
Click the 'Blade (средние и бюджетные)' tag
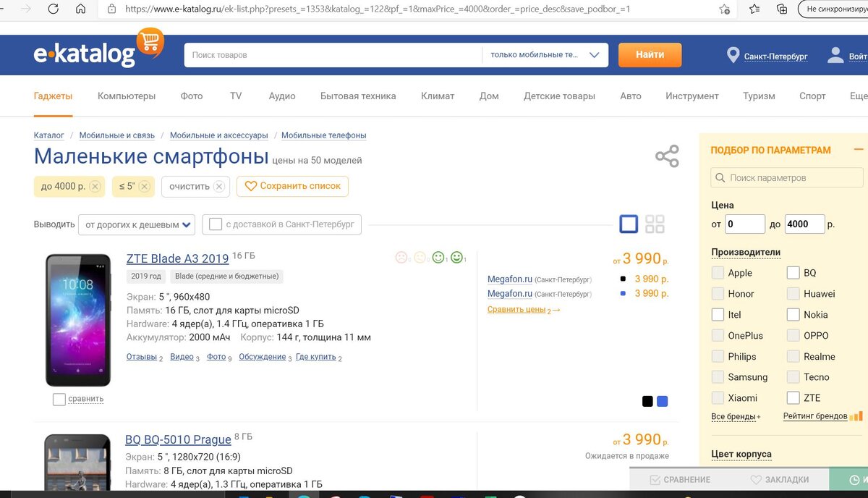(227, 276)
